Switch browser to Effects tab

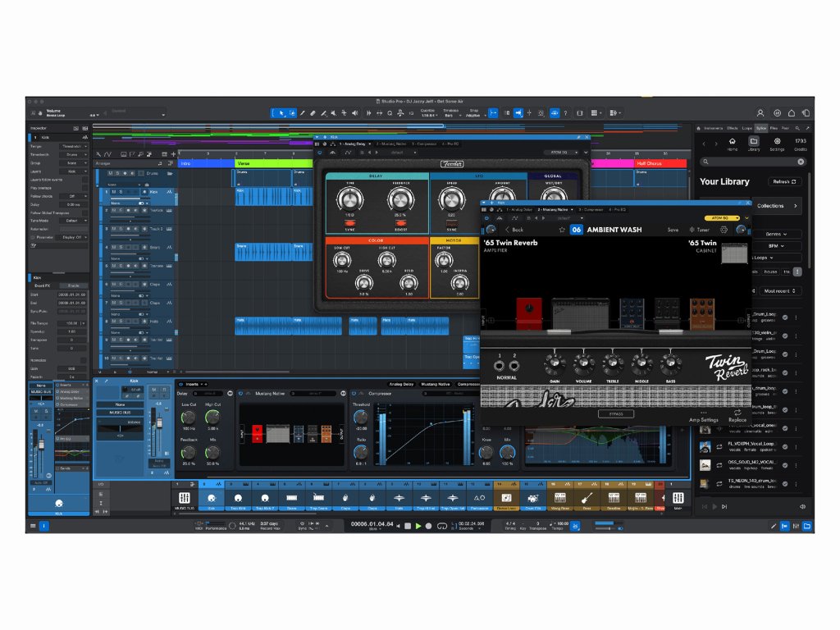point(733,128)
